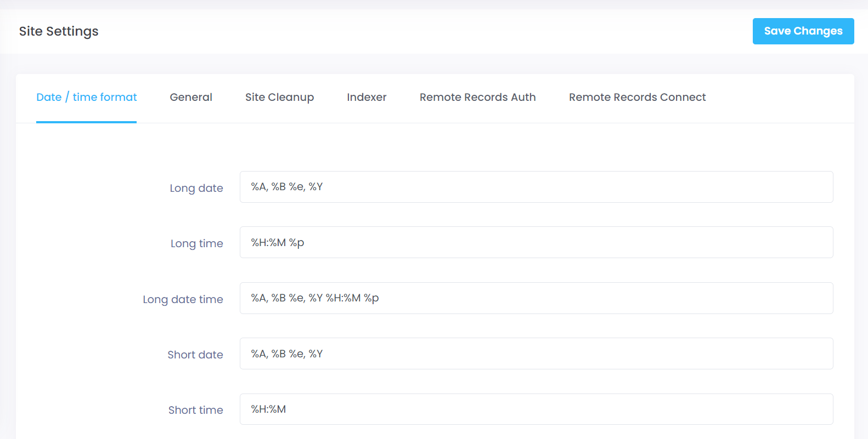Image resolution: width=868 pixels, height=439 pixels.
Task: Click the Long date label
Action: click(196, 188)
